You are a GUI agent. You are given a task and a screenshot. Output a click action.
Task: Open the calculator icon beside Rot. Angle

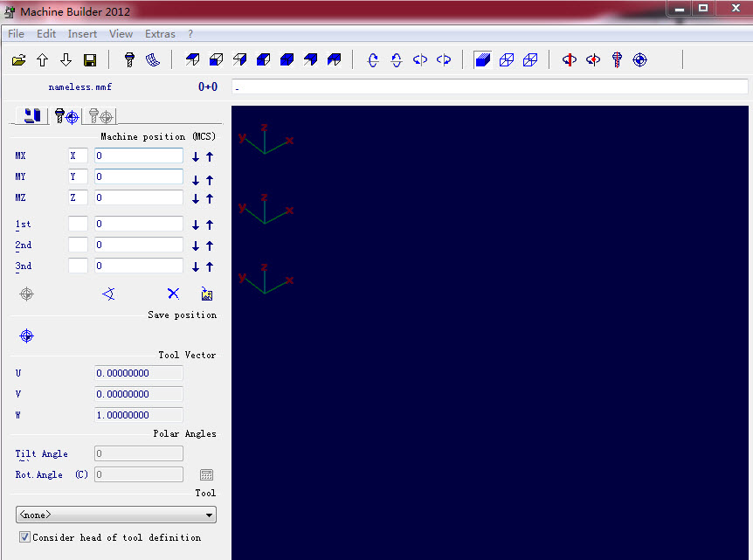pyautogui.click(x=206, y=475)
